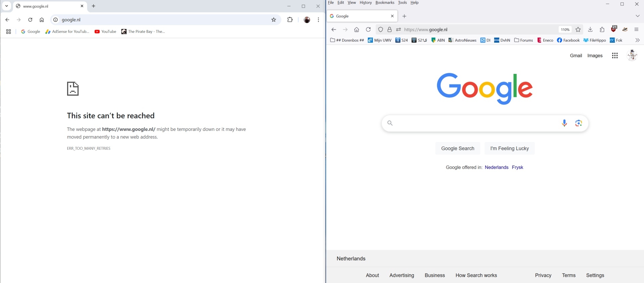Start voice search with microphone icon

click(565, 123)
